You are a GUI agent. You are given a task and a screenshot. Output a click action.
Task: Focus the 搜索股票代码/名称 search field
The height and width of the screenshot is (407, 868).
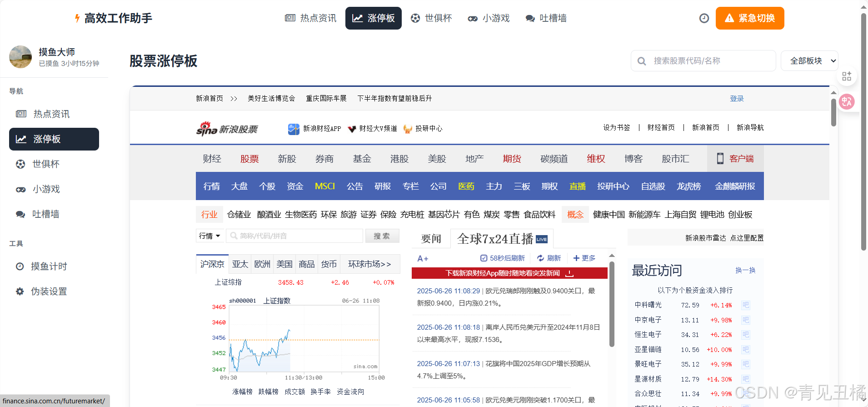[703, 61]
